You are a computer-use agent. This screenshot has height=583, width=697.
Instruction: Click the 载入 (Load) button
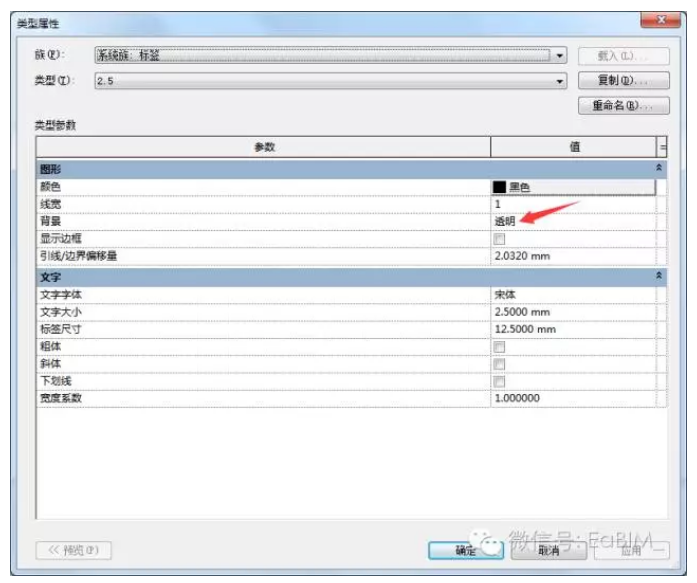623,56
